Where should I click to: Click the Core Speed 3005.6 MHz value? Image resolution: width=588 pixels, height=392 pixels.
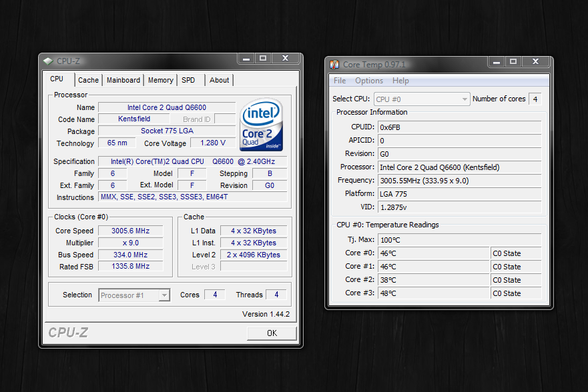(x=131, y=231)
